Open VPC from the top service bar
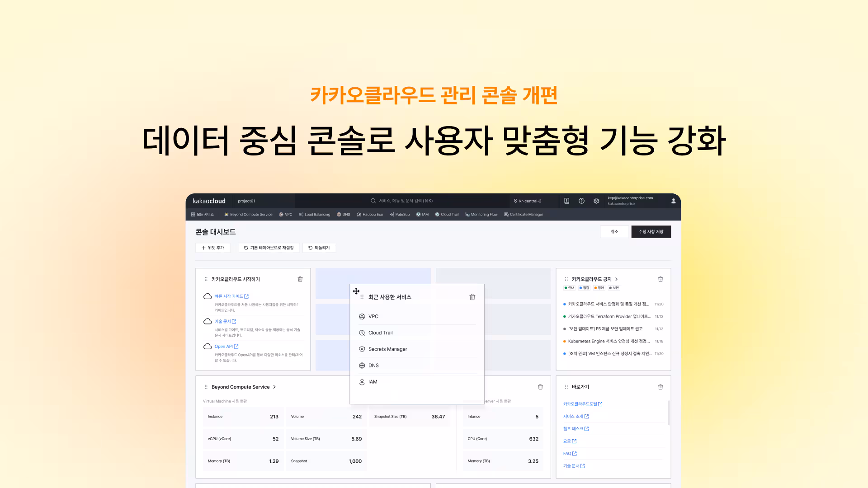The width and height of the screenshot is (868, 488). tap(285, 215)
